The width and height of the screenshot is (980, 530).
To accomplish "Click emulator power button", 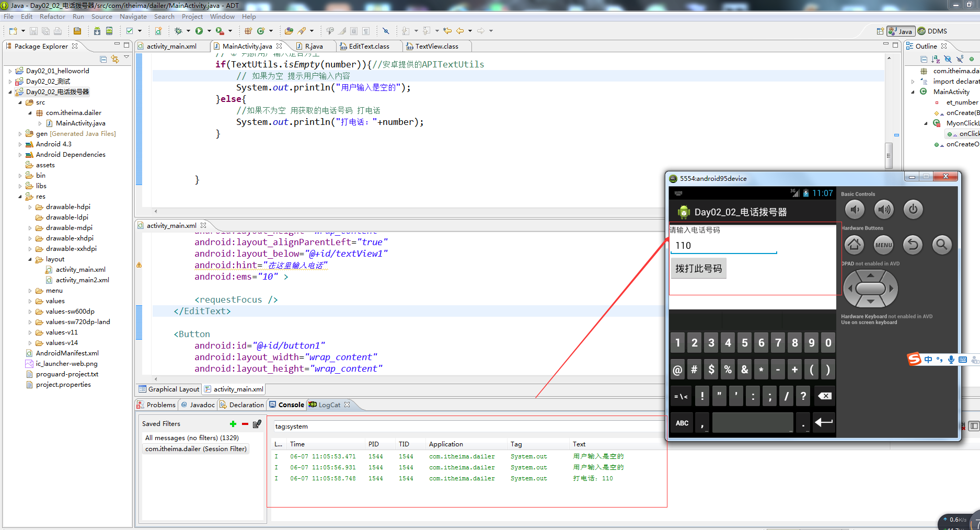I will point(913,210).
